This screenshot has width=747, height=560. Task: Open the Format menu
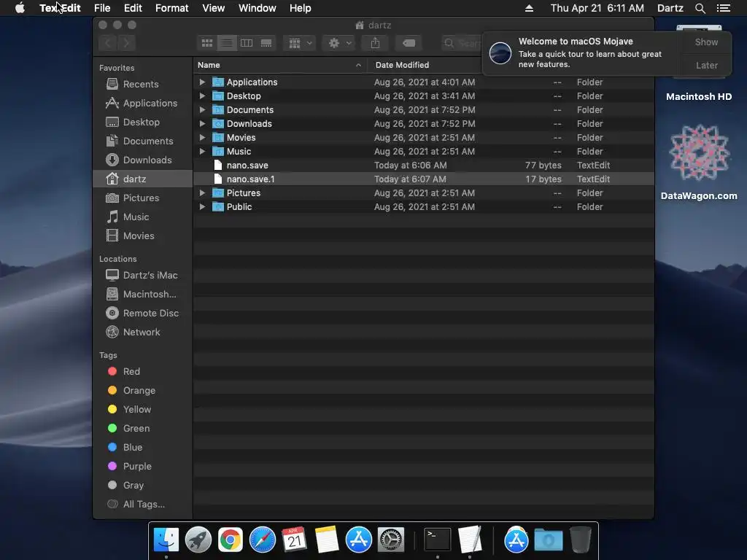[172, 8]
